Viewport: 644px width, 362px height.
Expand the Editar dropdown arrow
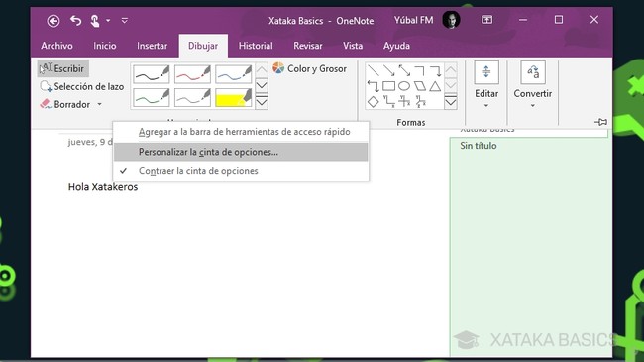point(486,106)
